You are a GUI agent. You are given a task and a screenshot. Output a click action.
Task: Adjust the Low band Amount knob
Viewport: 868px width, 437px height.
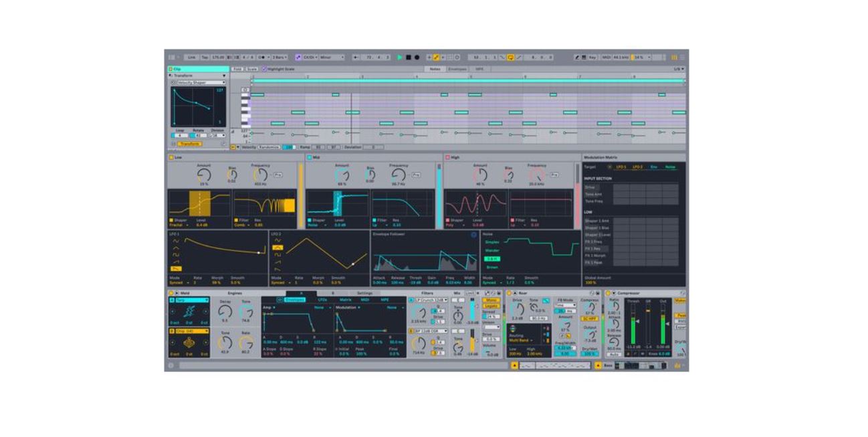click(x=204, y=175)
